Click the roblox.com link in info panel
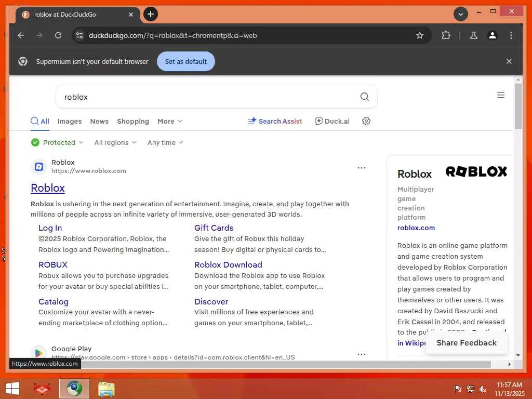The width and height of the screenshot is (532, 399). coord(416,228)
